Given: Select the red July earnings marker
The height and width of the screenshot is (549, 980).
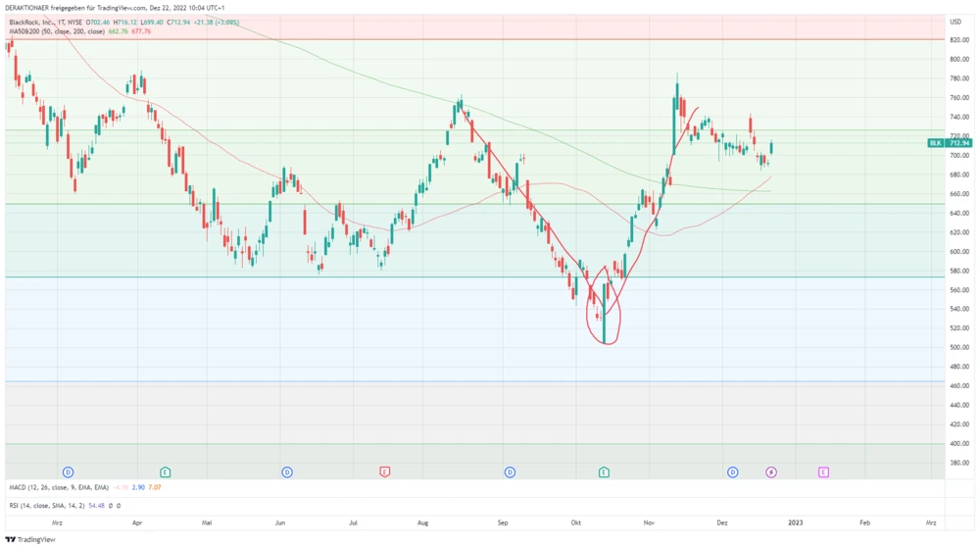Looking at the screenshot, I should click(x=385, y=473).
